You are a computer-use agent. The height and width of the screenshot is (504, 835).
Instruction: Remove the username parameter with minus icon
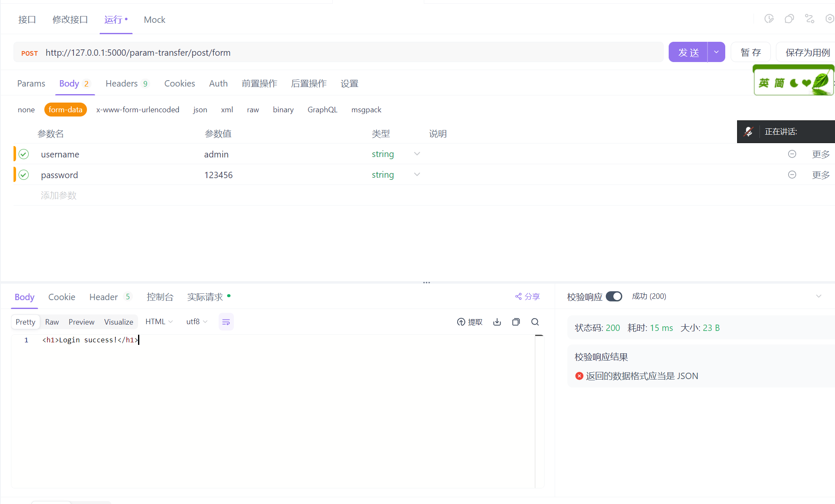[792, 154]
